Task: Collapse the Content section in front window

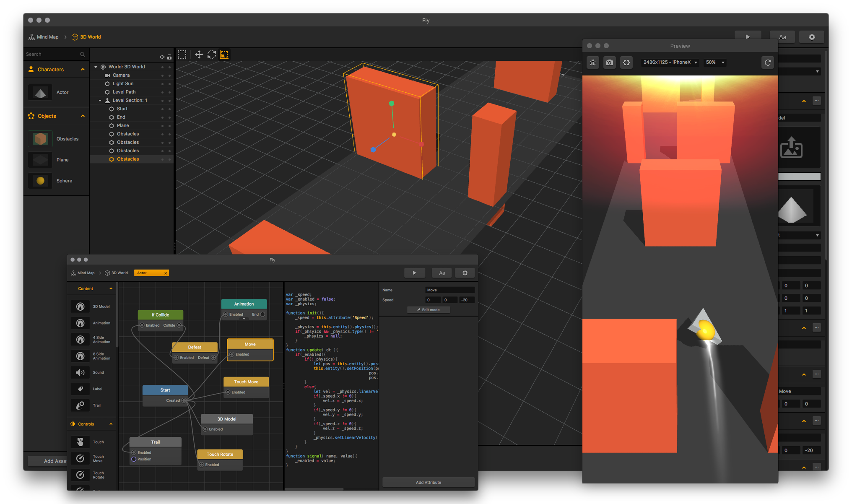Action: click(111, 288)
